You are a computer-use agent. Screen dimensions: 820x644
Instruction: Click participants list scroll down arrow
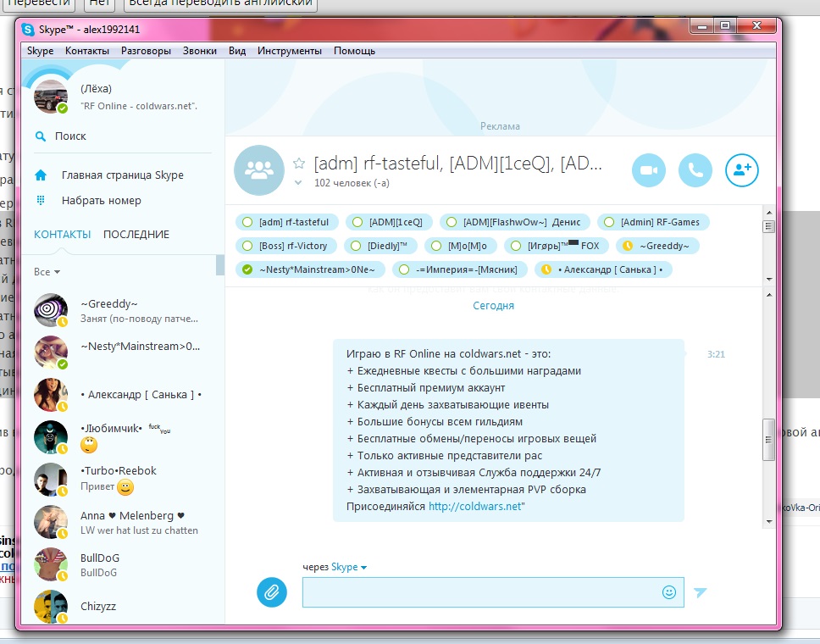(x=769, y=279)
